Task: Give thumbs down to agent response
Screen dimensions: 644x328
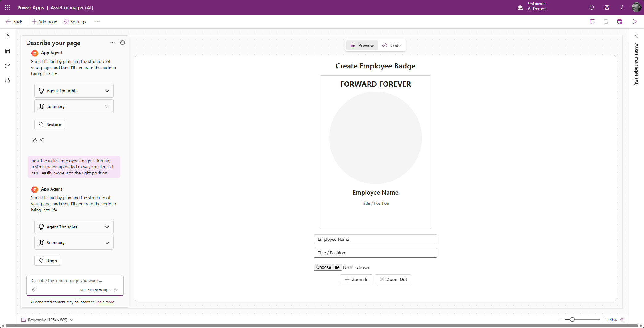Action: pyautogui.click(x=42, y=140)
